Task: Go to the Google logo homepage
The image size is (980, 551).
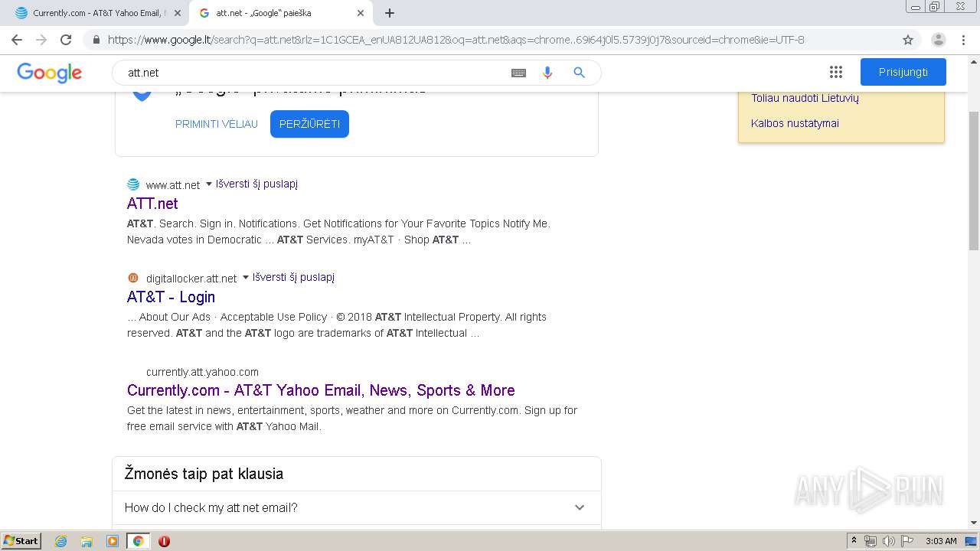Action: pyautogui.click(x=49, y=73)
